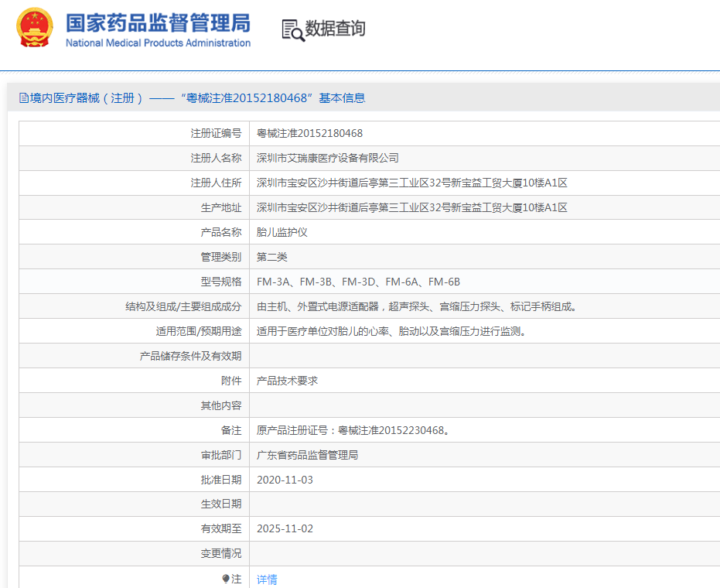Screen dimensions: 720x588
Task: Select product name 胎儿监护仪
Action: pyautogui.click(x=282, y=232)
